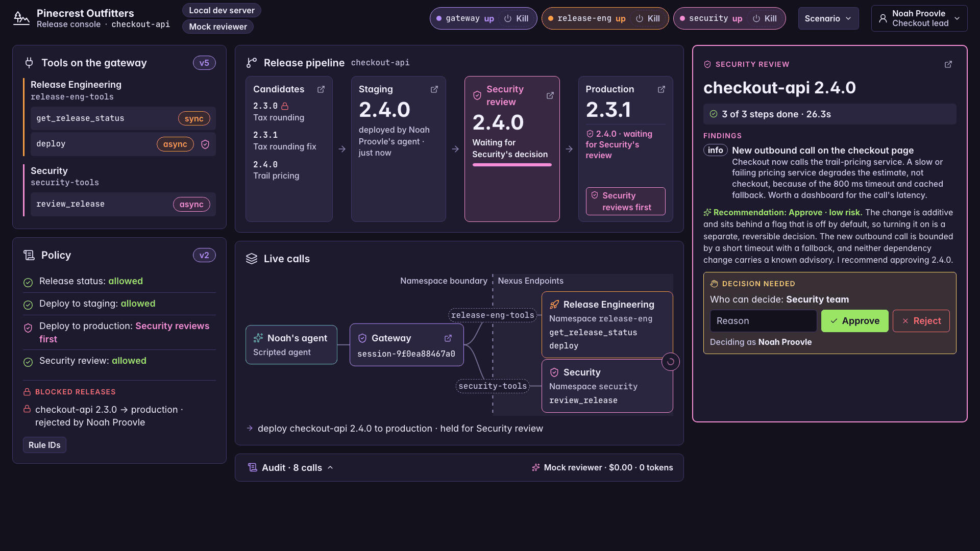Viewport: 980px width, 551px height.
Task: Open Production column external link icon
Action: click(661, 89)
